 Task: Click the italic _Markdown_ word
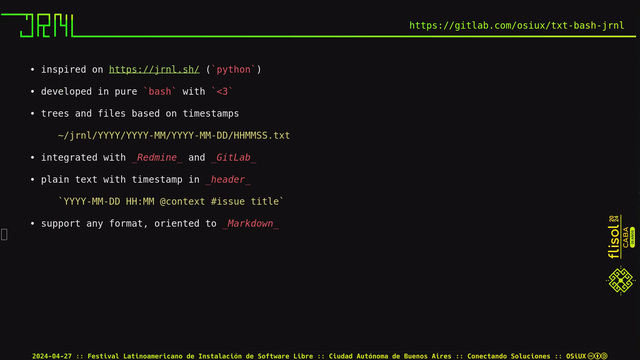coord(251,224)
